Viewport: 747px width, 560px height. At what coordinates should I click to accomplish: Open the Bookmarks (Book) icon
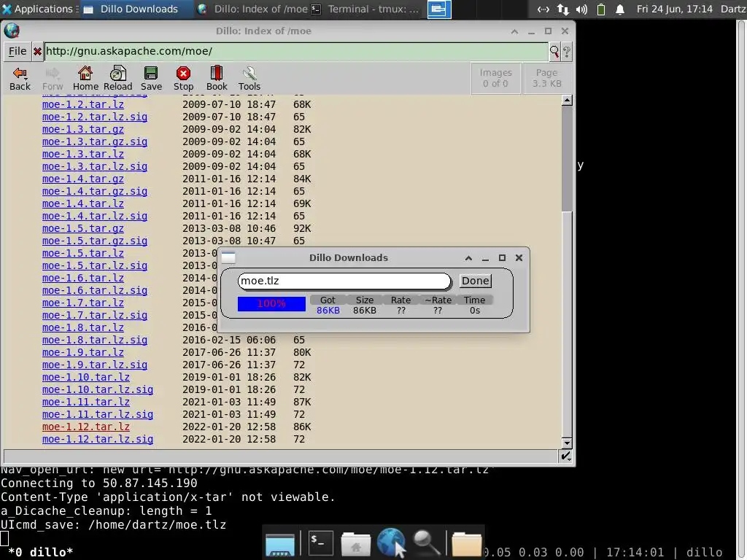(216, 79)
